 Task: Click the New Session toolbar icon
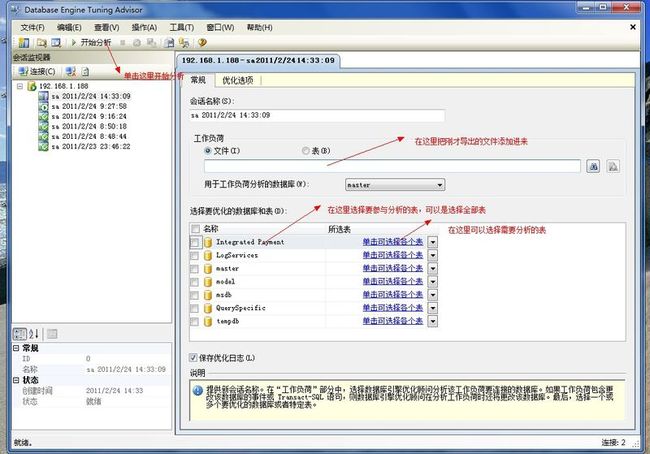point(24,42)
